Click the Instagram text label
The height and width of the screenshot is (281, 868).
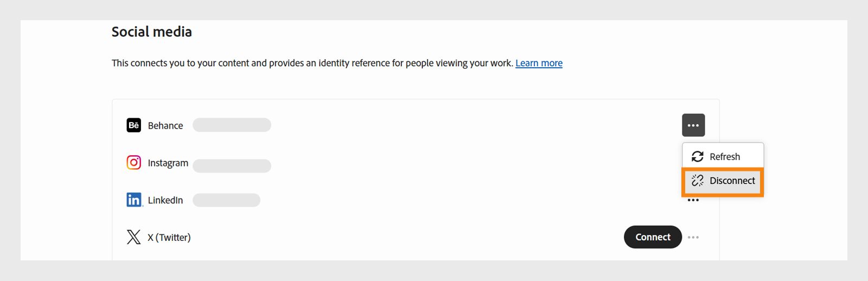coord(168,163)
